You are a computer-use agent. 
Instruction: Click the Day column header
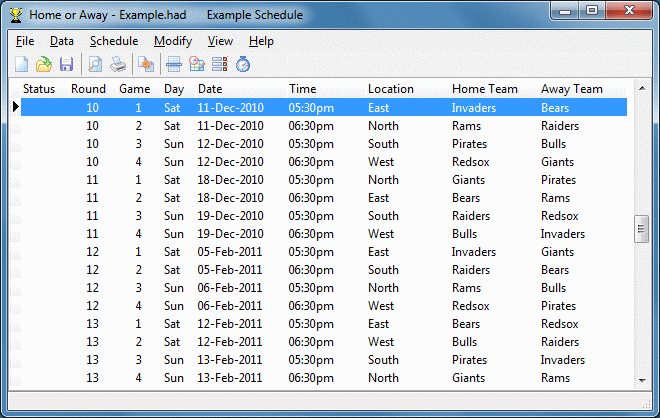(x=174, y=89)
